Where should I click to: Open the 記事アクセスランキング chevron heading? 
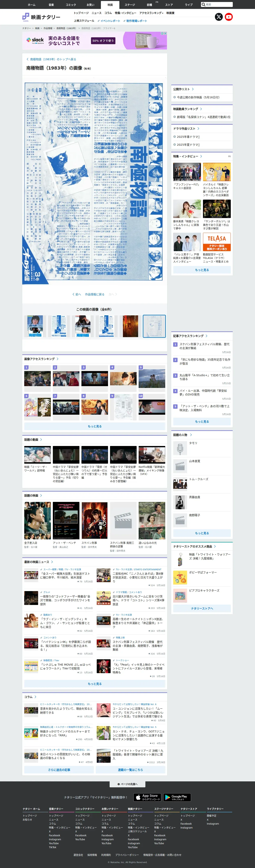[190, 336]
